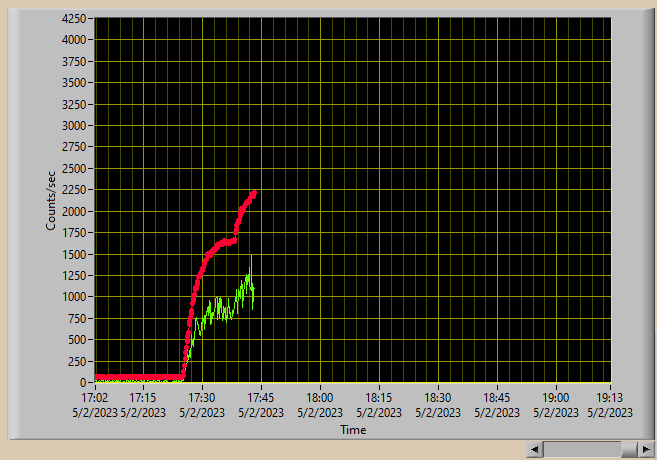Click the 19:00 x-axis tick label
Screen dimensions: 657x460
click(556, 398)
